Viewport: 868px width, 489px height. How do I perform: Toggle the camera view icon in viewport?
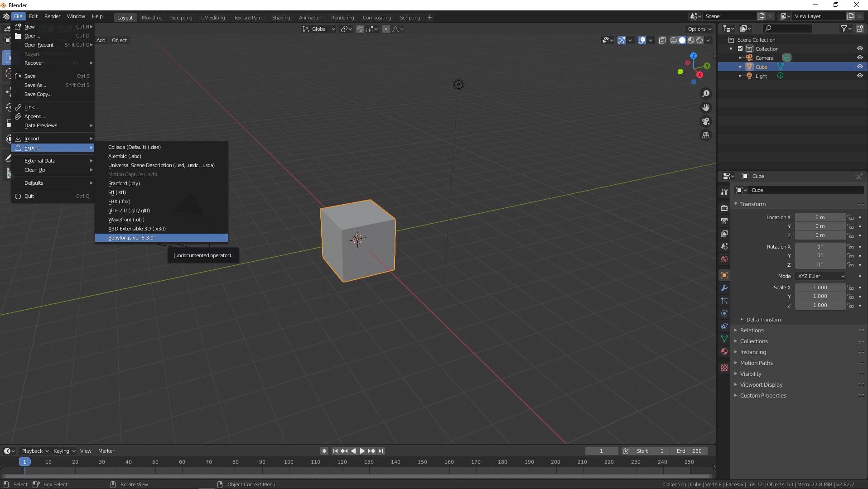706,121
